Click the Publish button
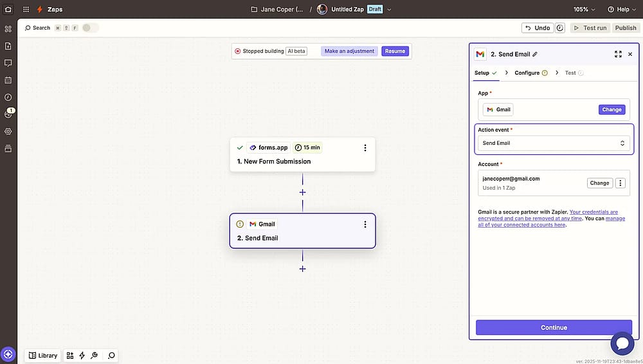The width and height of the screenshot is (643, 364). coord(626,28)
